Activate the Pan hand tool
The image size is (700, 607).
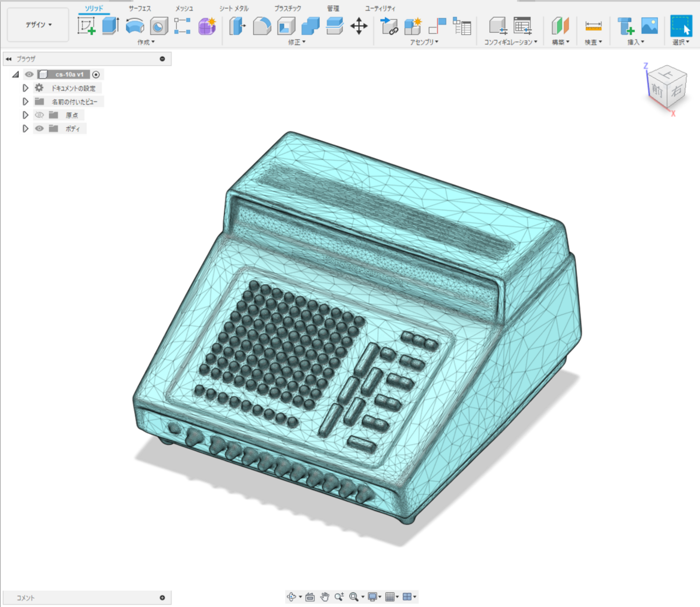(324, 597)
